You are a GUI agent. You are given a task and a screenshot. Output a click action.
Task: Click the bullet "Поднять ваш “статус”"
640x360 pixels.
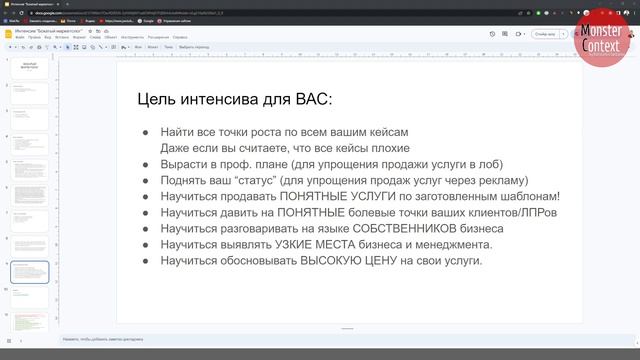click(344, 180)
